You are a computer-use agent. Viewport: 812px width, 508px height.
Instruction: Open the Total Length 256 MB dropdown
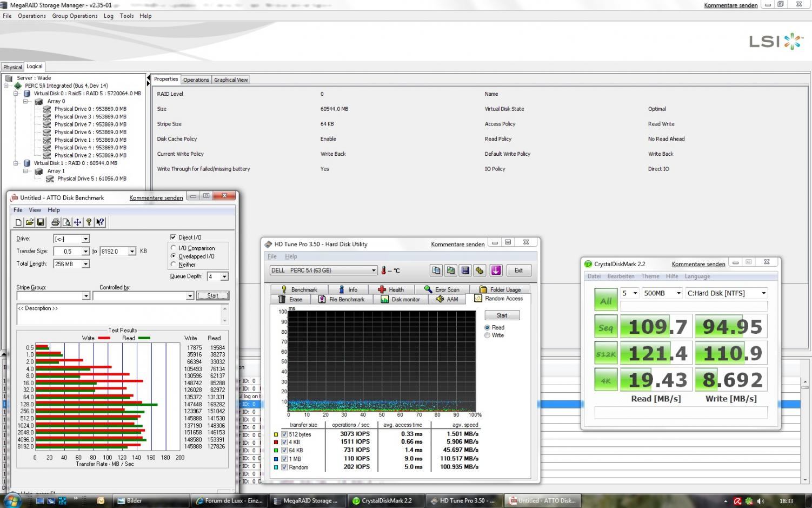(85, 263)
